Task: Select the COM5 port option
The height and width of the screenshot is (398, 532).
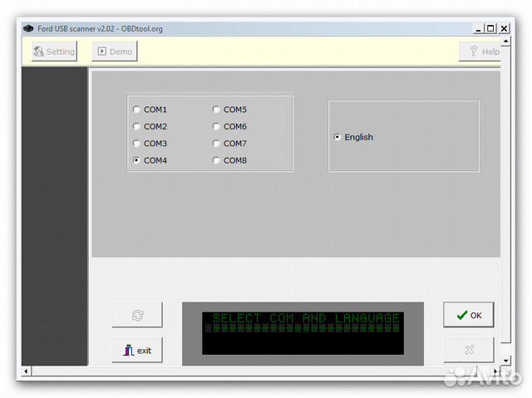Action: [x=229, y=110]
